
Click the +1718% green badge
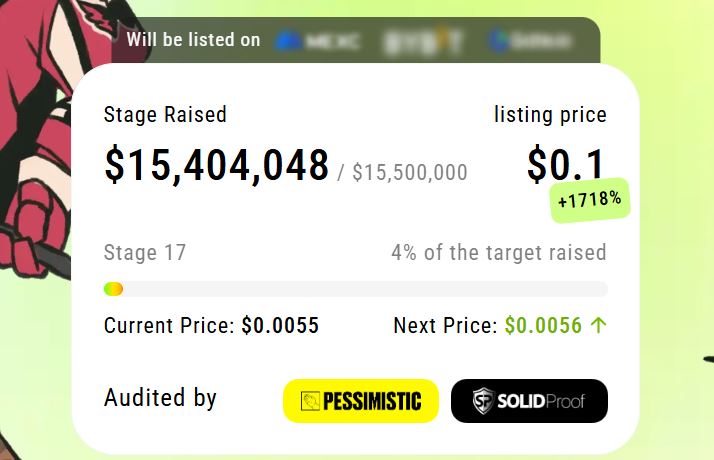click(x=590, y=199)
